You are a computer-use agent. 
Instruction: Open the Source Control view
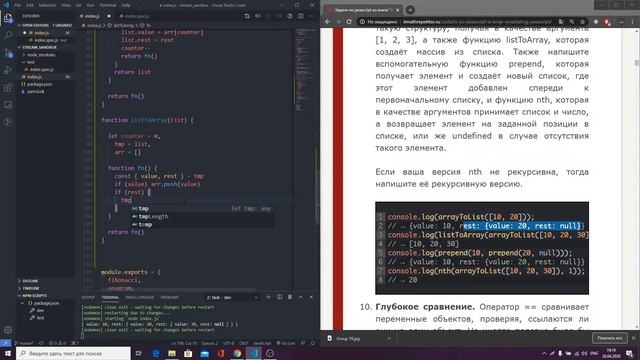(8, 53)
